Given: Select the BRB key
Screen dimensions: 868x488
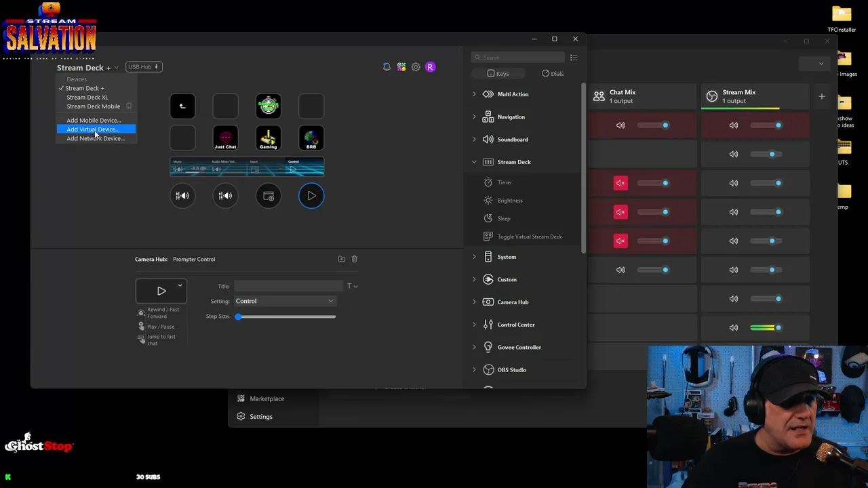Looking at the screenshot, I should click(311, 138).
